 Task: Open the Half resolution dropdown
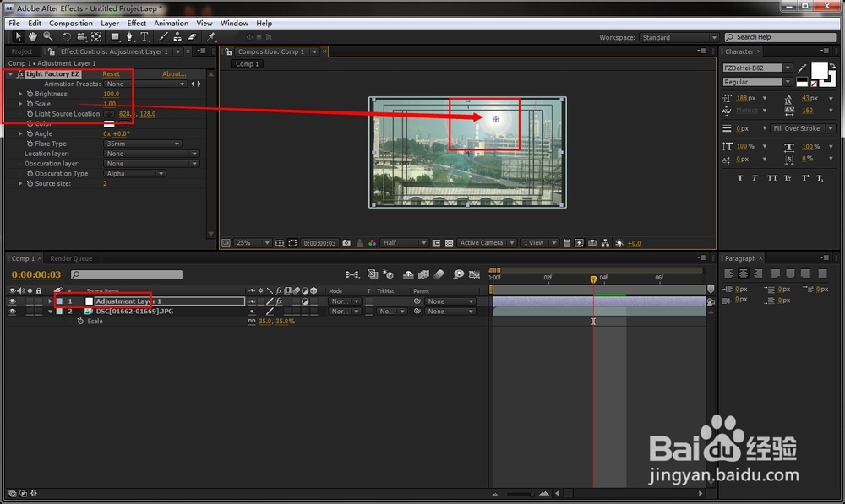pyautogui.click(x=404, y=243)
